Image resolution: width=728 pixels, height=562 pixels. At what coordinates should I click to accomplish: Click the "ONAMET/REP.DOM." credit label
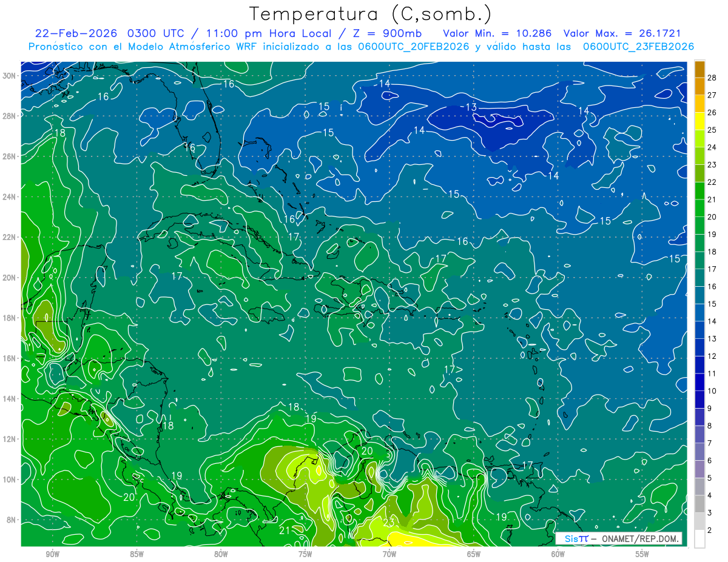tap(641, 538)
